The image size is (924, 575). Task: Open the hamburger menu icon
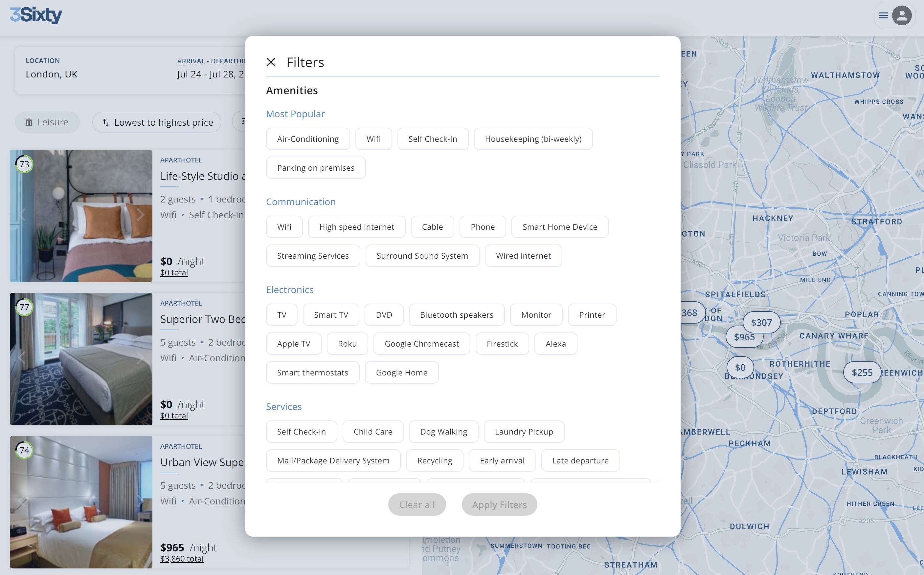click(x=883, y=16)
